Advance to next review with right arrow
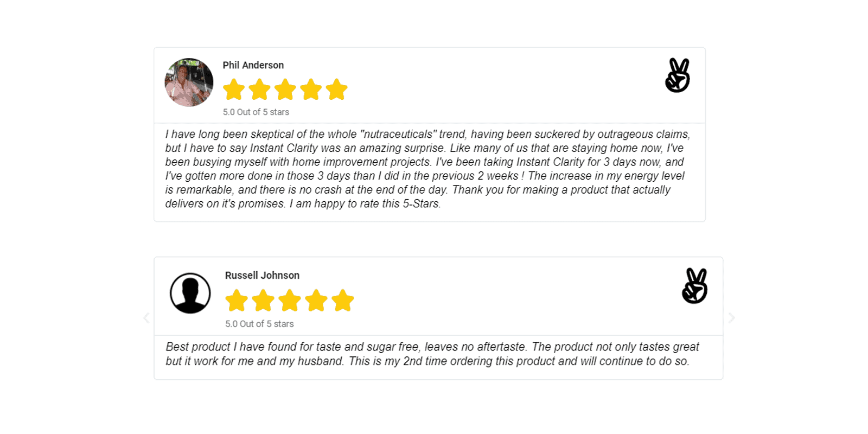Viewport: 868px width, 434px height. 731,318
